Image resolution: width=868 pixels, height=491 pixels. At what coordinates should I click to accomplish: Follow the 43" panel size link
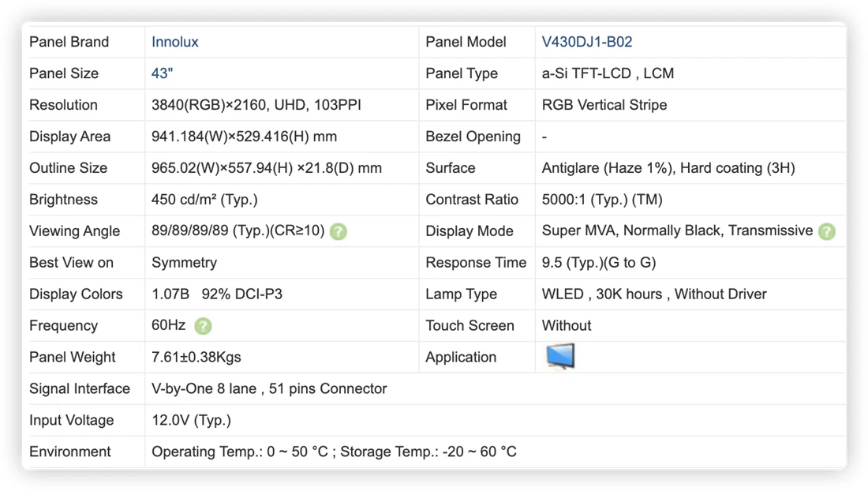163,73
